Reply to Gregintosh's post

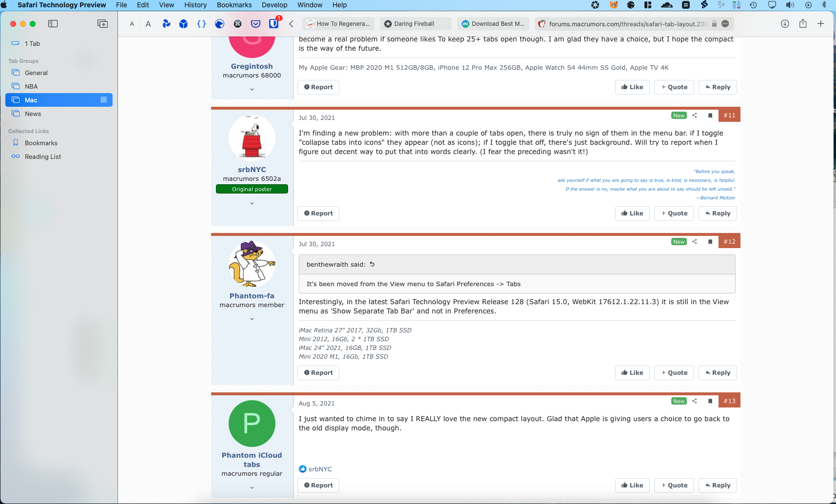tap(718, 87)
